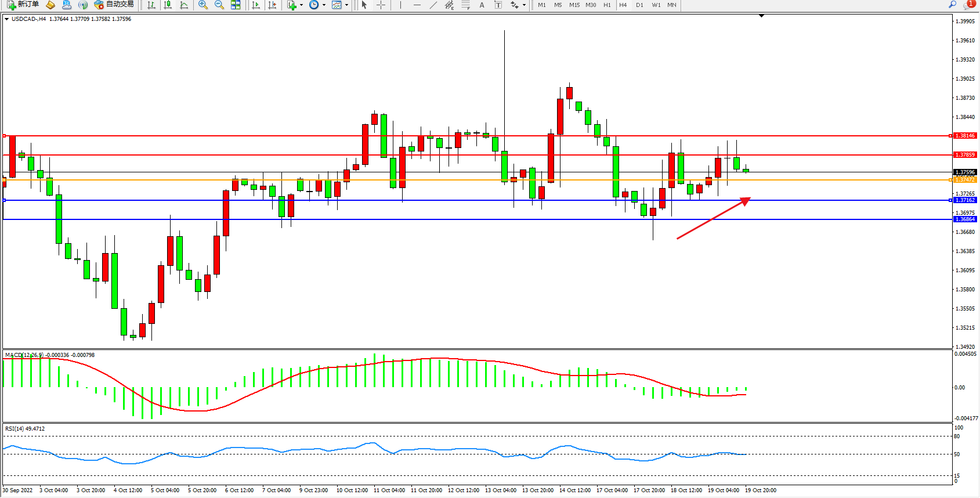980x498 pixels.
Task: Click the orange 1.37472 price level label
Action: [x=965, y=180]
